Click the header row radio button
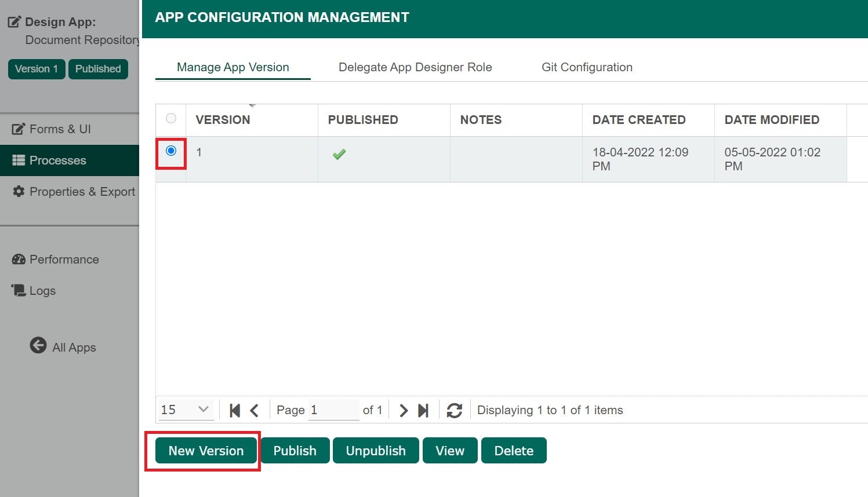868x497 pixels. point(171,119)
